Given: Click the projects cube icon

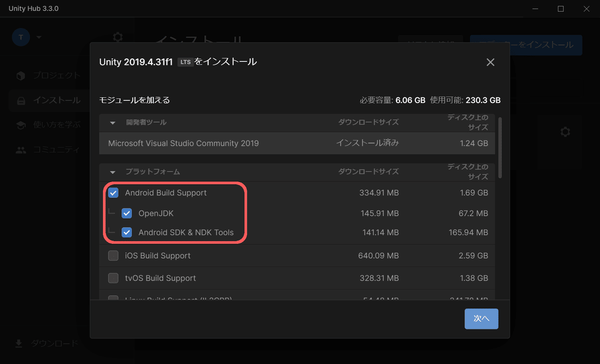Looking at the screenshot, I should click(20, 75).
